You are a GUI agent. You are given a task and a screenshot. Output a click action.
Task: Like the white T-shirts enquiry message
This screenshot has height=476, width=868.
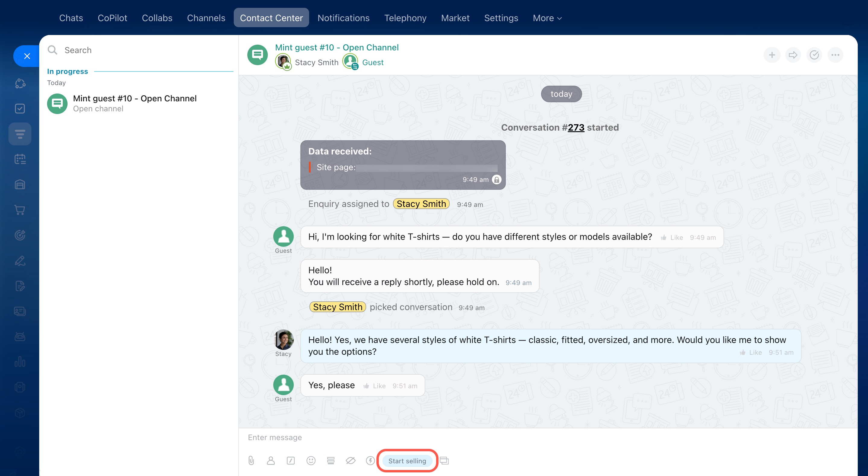672,238
